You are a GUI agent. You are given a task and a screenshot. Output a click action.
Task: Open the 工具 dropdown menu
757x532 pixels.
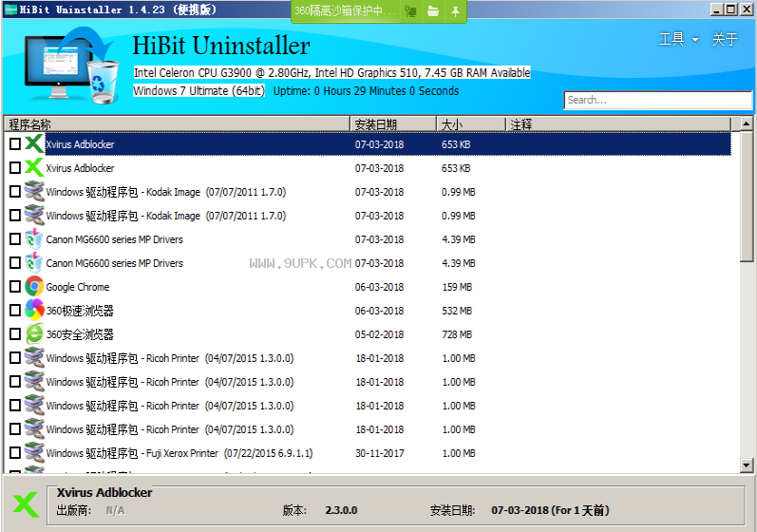(x=679, y=39)
